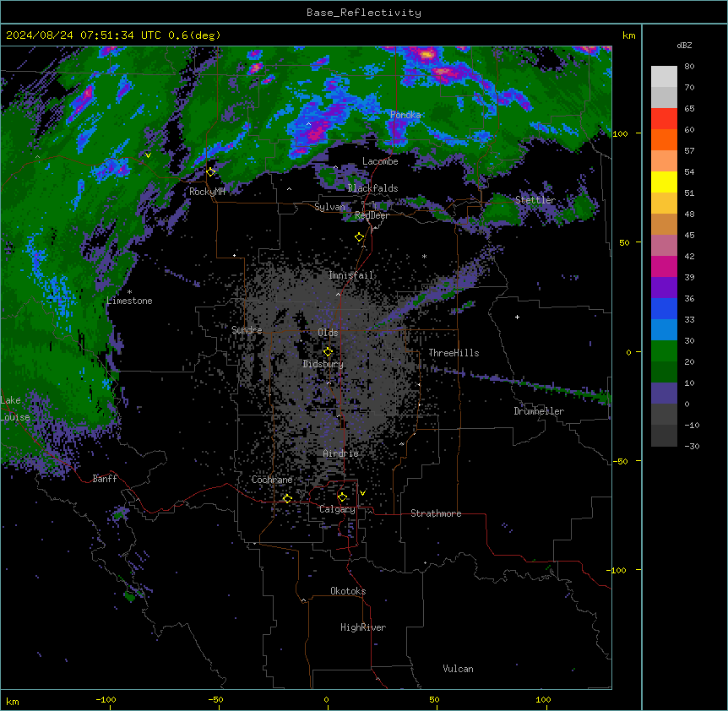The width and height of the screenshot is (728, 711).
Task: Select the -50 tick label on the right-side axis
Action: [x=620, y=461]
